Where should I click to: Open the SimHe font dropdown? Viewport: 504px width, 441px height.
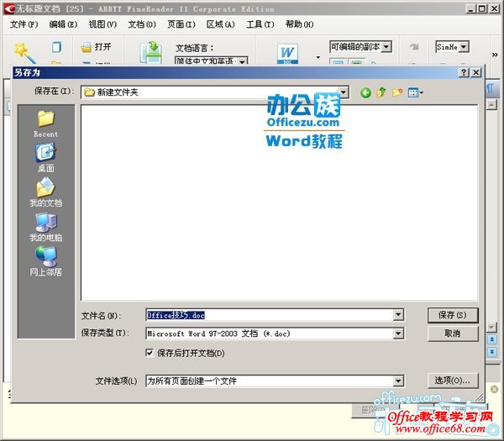[x=463, y=47]
